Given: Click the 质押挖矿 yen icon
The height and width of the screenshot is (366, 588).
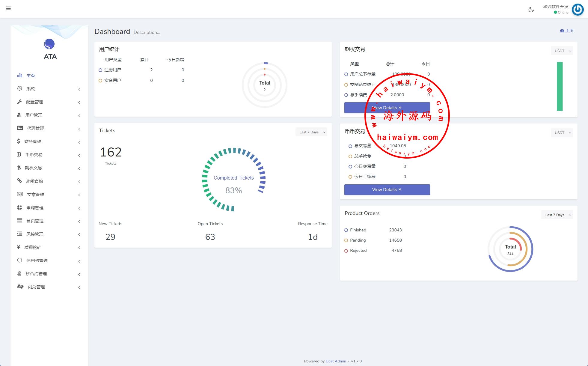Looking at the screenshot, I should click(x=19, y=247).
